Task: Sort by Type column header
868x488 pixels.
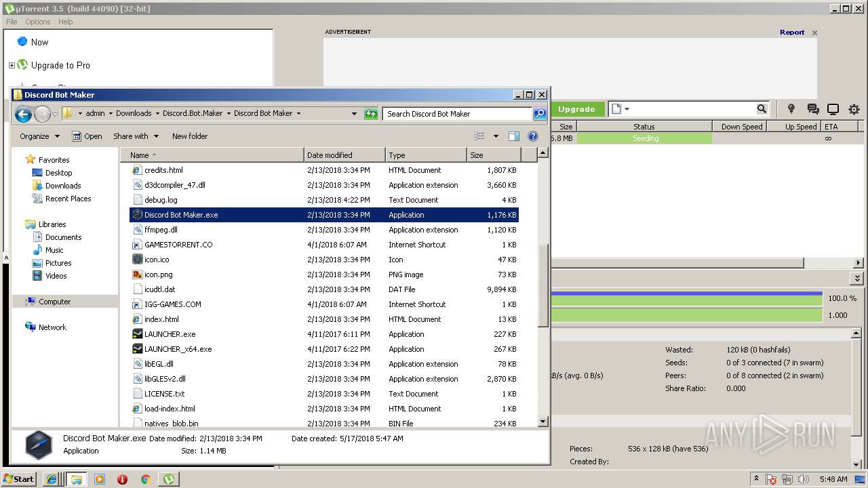Action: tap(426, 155)
